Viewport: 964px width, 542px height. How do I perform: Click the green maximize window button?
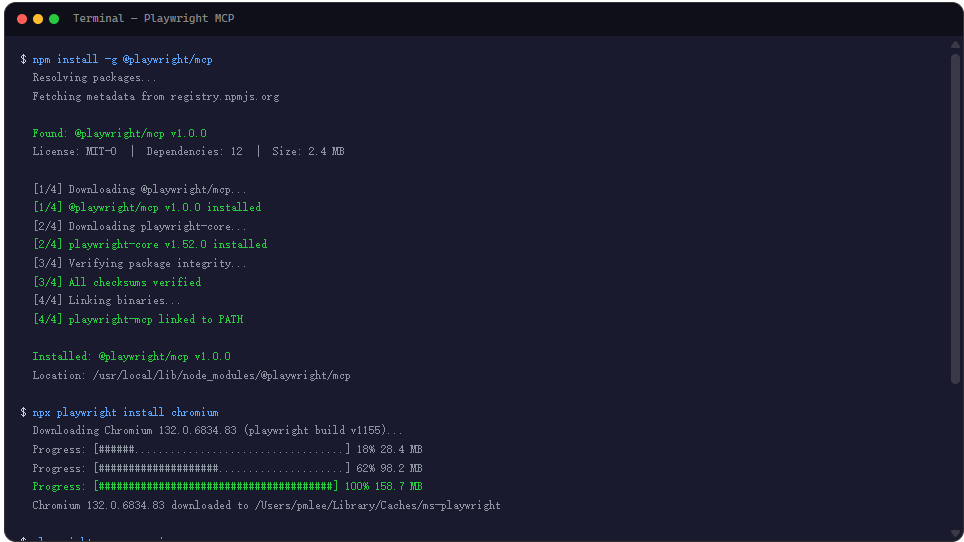[x=54, y=19]
